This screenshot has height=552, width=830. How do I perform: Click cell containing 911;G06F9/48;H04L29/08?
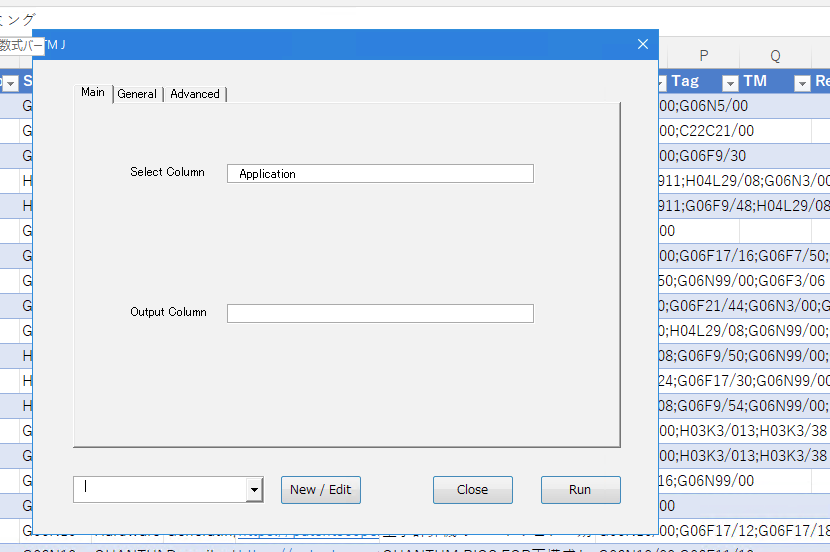coord(744,206)
